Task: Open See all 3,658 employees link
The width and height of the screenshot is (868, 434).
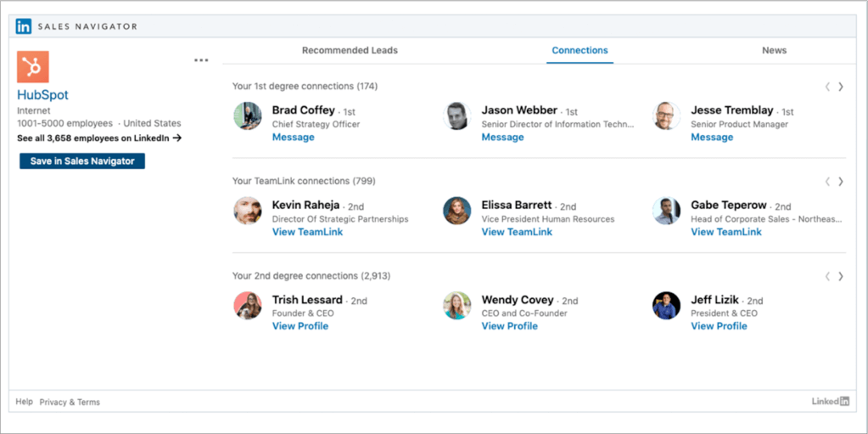Action: pyautogui.click(x=99, y=138)
